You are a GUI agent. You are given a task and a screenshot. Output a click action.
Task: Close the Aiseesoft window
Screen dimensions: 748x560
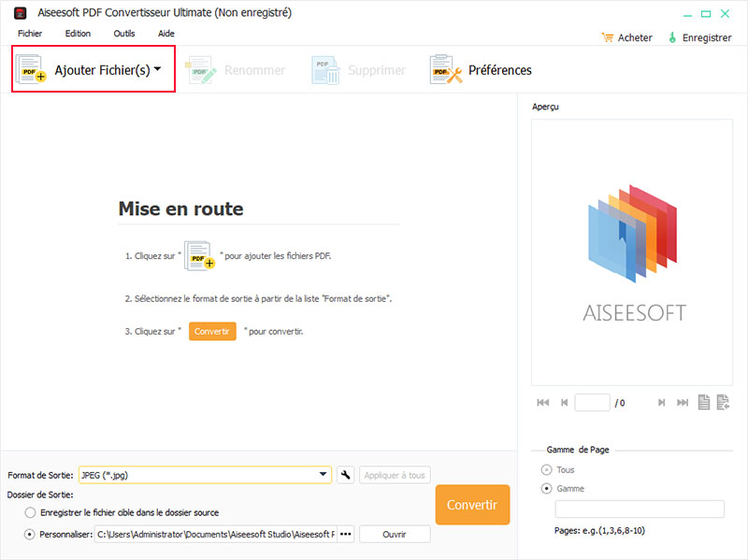point(726,14)
